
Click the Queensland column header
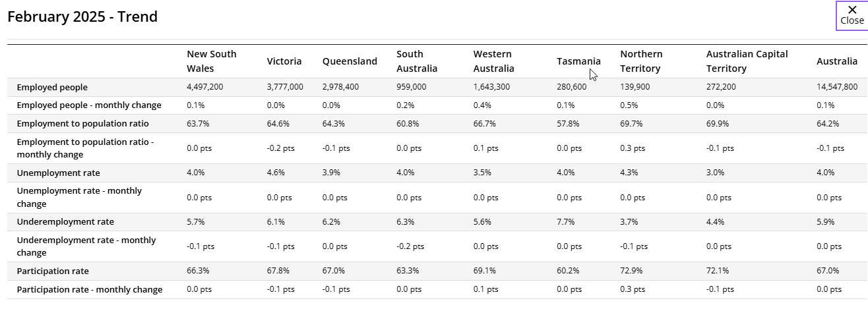tap(350, 61)
